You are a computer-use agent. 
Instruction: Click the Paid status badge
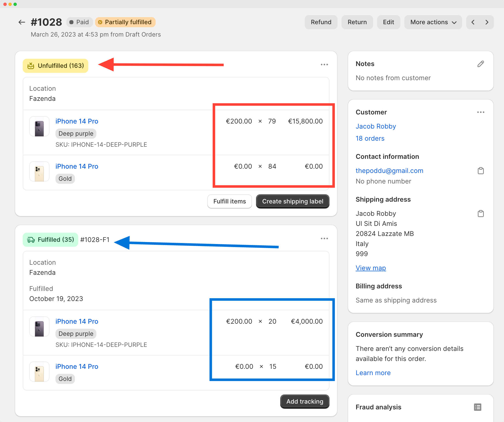click(x=79, y=22)
